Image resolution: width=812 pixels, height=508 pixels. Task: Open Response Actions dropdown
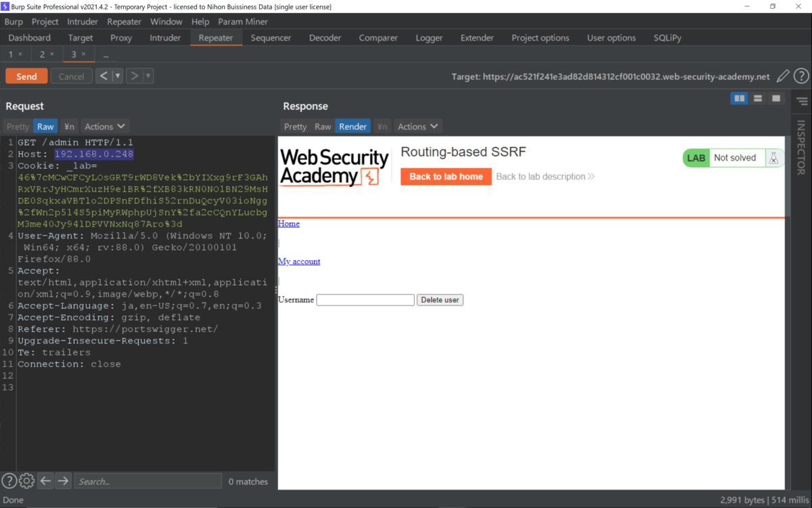point(418,127)
